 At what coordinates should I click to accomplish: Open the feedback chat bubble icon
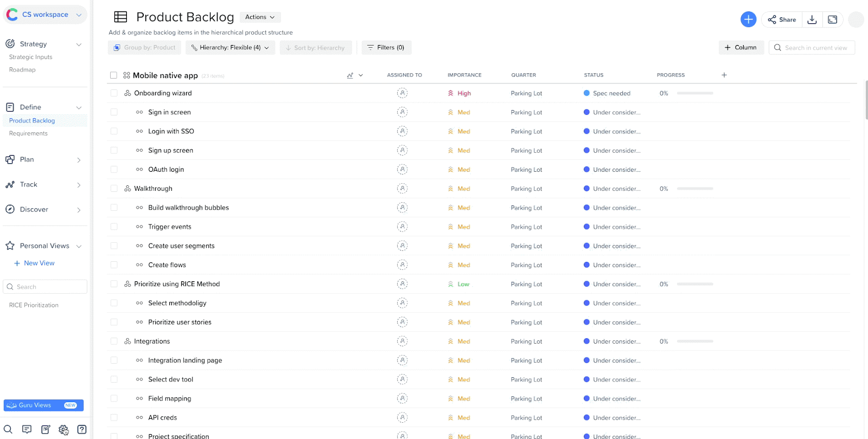(x=27, y=429)
